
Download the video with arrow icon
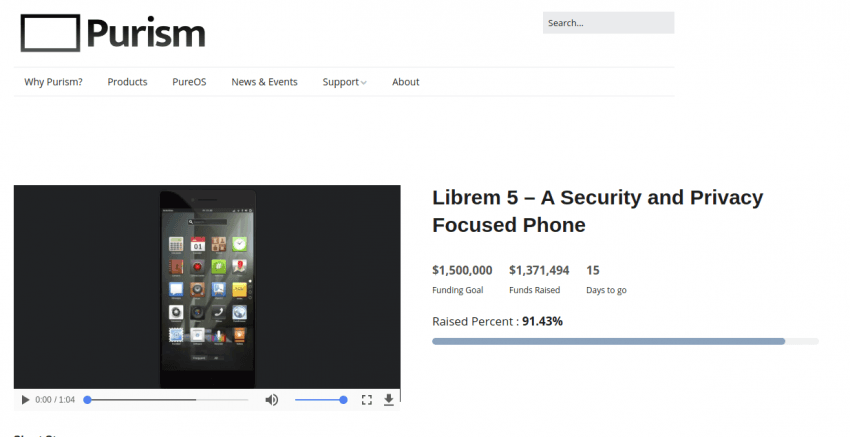389,400
